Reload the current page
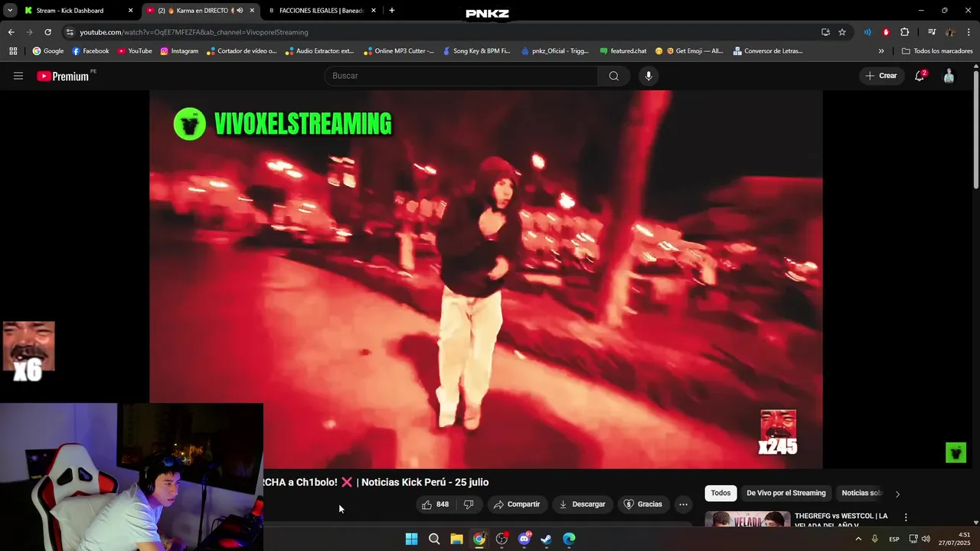Screen dimensions: 980x551 tap(47, 32)
